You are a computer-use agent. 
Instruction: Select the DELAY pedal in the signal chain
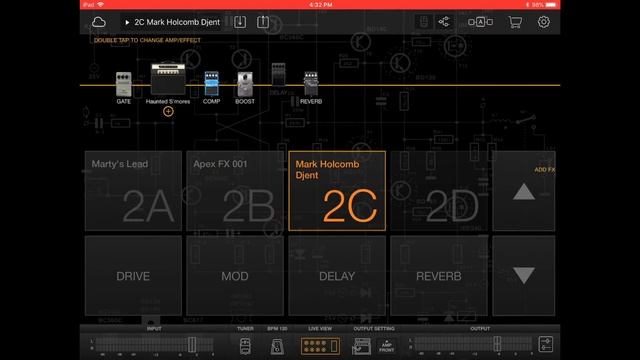pyautogui.click(x=278, y=75)
